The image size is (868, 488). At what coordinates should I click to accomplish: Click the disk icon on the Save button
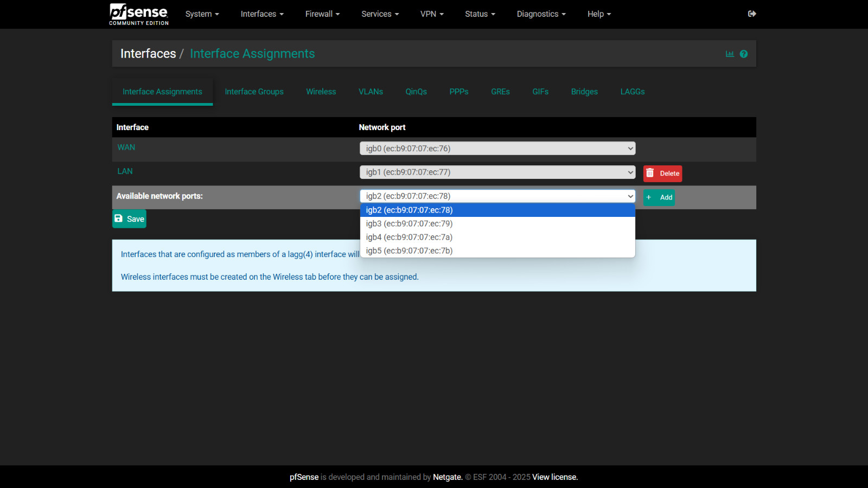(119, 219)
